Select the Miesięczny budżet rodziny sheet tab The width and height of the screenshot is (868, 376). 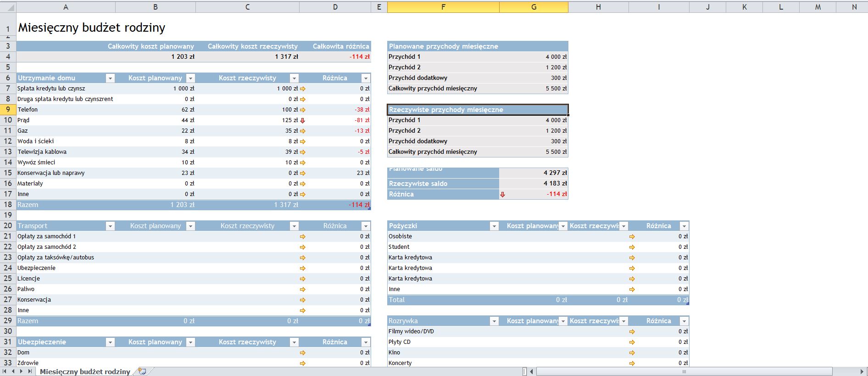point(85,371)
